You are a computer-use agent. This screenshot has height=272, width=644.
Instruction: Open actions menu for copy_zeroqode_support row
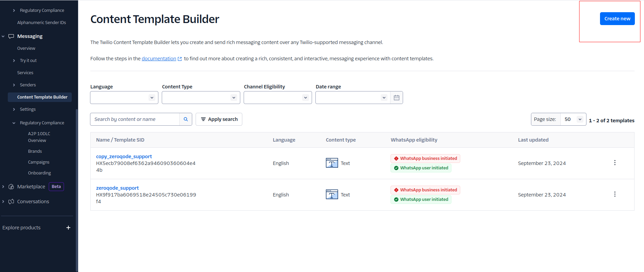click(x=615, y=163)
